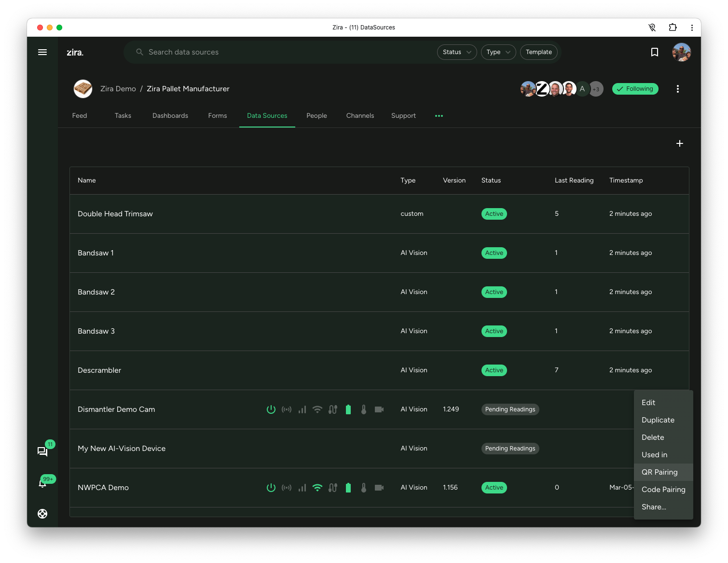Image resolution: width=728 pixels, height=563 pixels.
Task: Choose Edit in the context menu
Action: tap(663, 403)
